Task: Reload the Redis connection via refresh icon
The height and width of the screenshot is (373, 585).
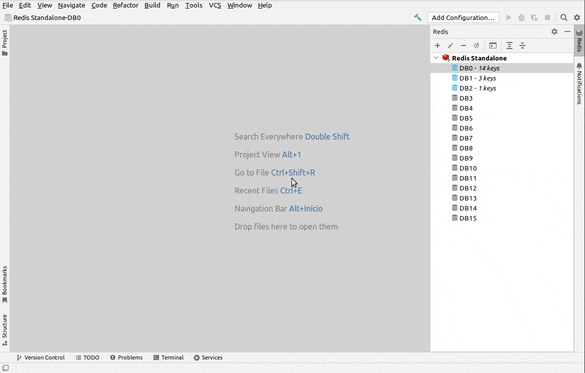Action: pos(476,46)
